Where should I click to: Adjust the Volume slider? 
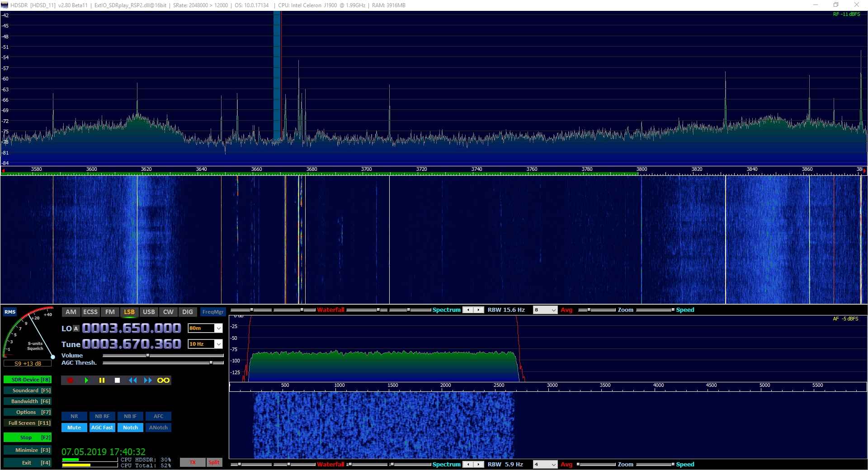click(x=163, y=356)
